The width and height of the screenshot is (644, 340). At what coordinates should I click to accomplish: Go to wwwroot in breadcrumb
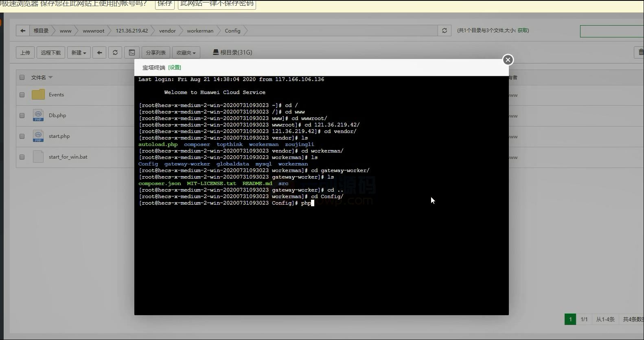pos(94,31)
